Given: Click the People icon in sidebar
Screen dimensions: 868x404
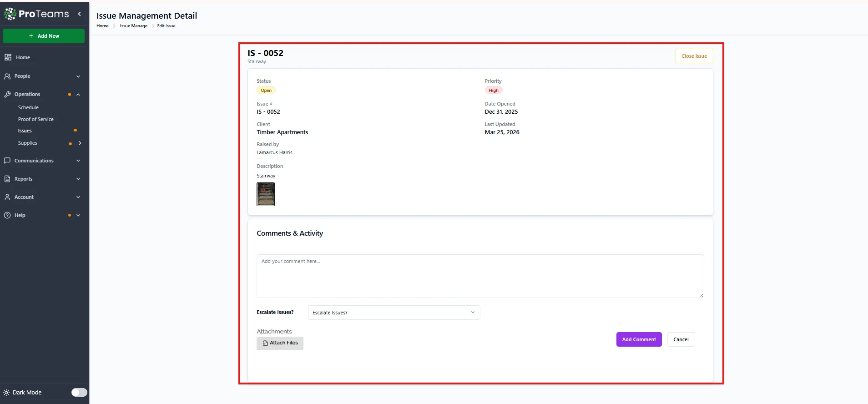Looking at the screenshot, I should (7, 76).
